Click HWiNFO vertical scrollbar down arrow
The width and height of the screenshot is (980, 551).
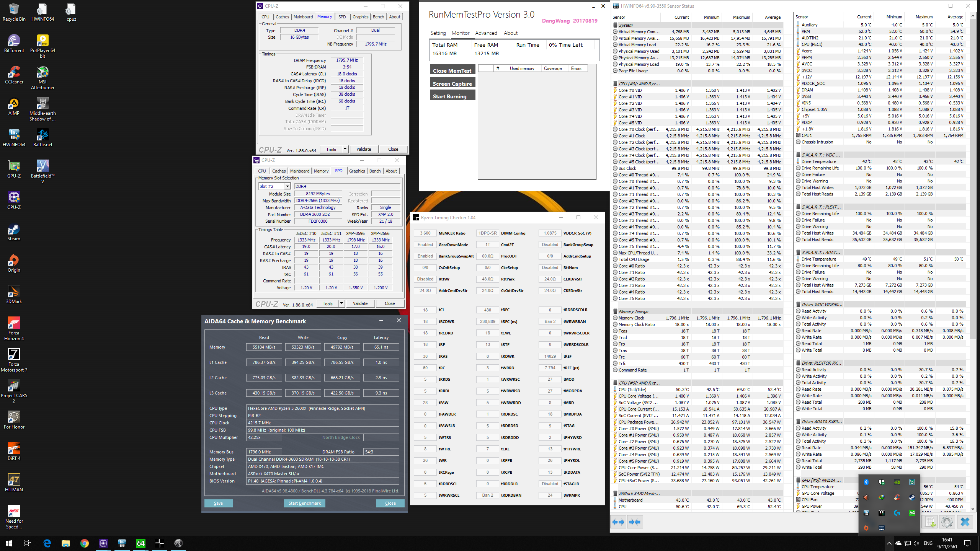click(x=973, y=509)
